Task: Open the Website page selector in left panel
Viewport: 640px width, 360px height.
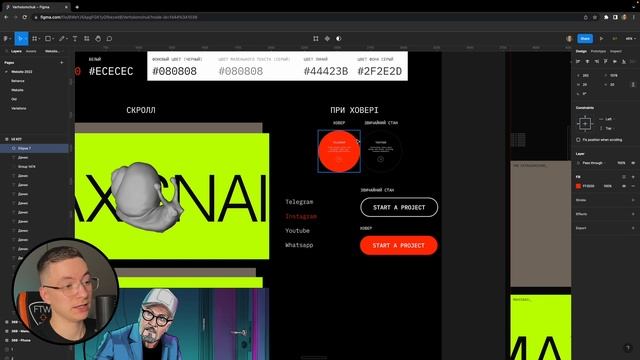Action: pyautogui.click(x=52, y=51)
